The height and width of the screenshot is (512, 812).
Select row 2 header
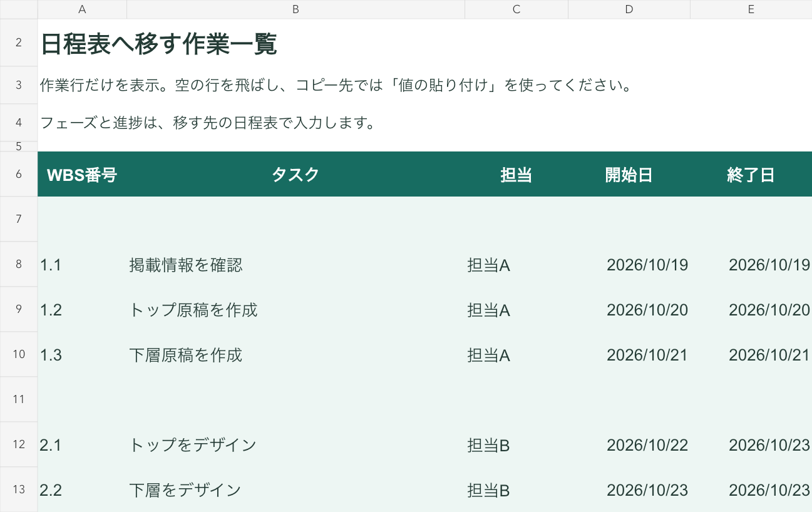point(19,43)
